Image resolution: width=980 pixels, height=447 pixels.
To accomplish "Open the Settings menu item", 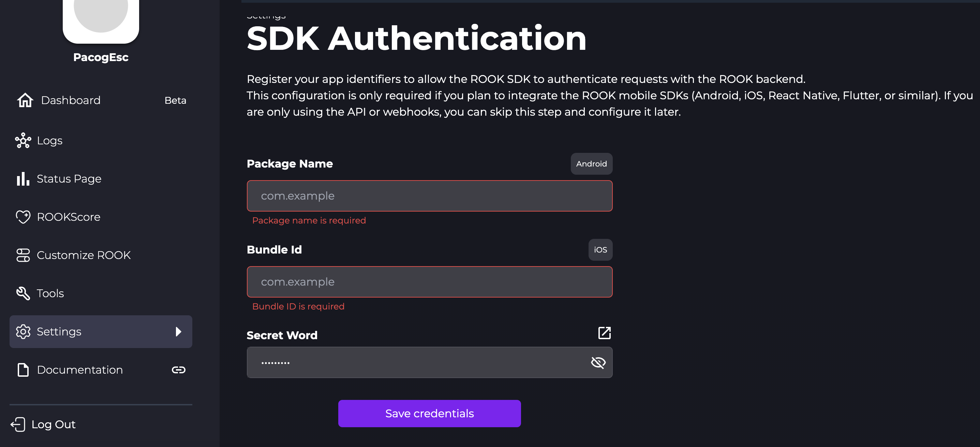I will [x=59, y=332].
